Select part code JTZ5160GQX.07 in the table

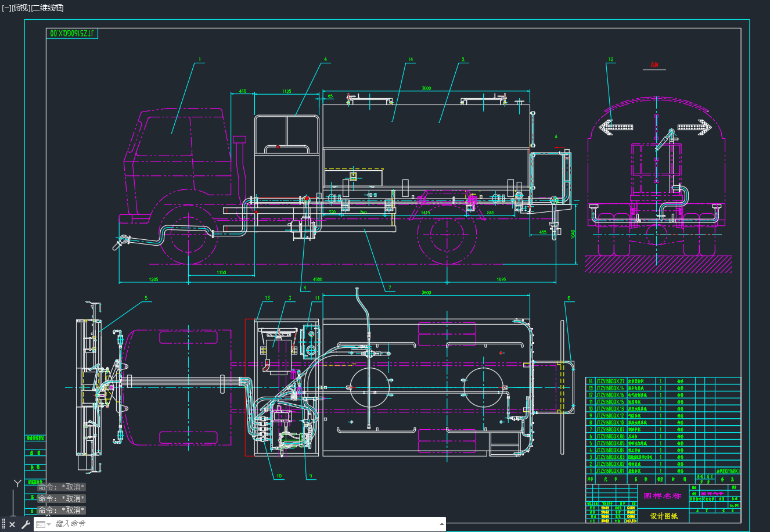coord(610,430)
